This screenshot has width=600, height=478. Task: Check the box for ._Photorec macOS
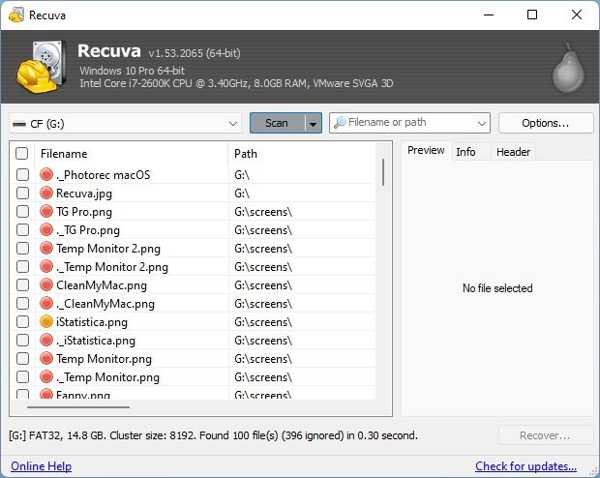coord(23,175)
